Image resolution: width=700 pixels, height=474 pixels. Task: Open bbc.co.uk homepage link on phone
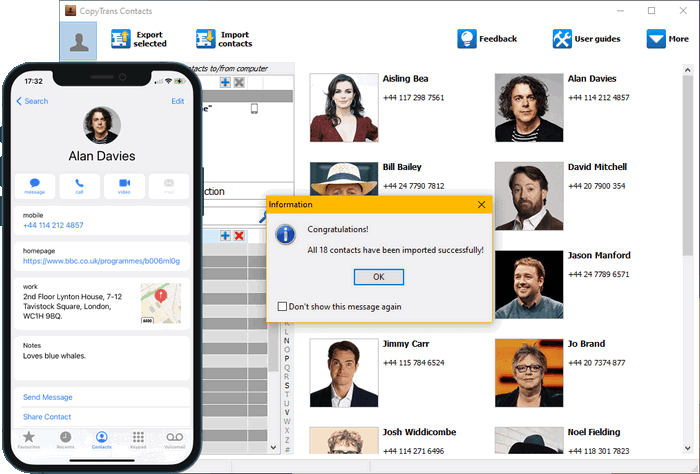coord(101,261)
